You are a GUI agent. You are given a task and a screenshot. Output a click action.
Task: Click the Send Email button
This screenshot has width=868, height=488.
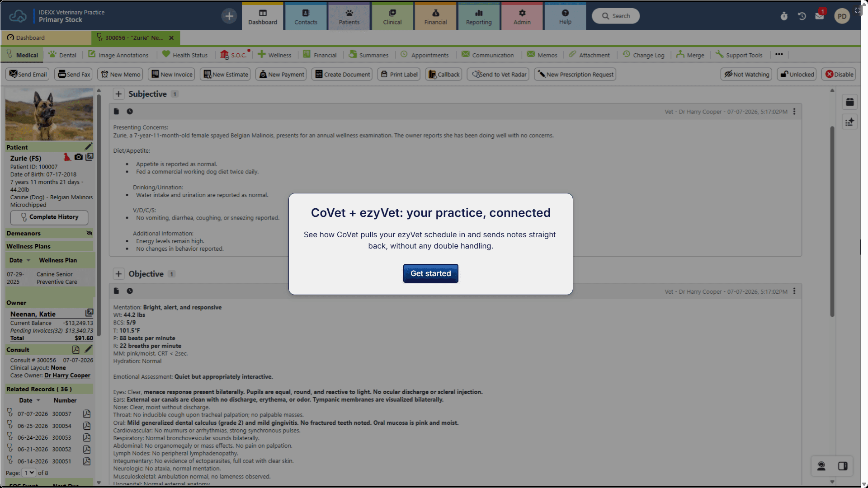[x=28, y=75]
